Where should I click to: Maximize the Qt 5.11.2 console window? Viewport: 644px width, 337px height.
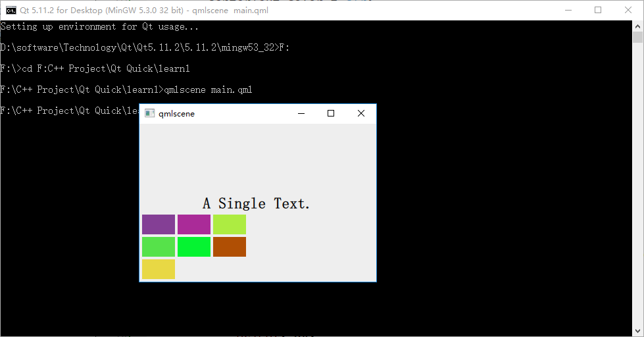pos(597,10)
